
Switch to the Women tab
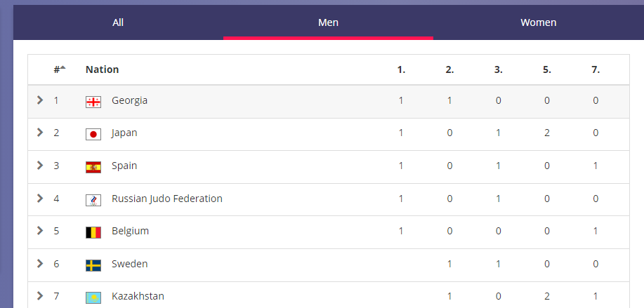538,22
